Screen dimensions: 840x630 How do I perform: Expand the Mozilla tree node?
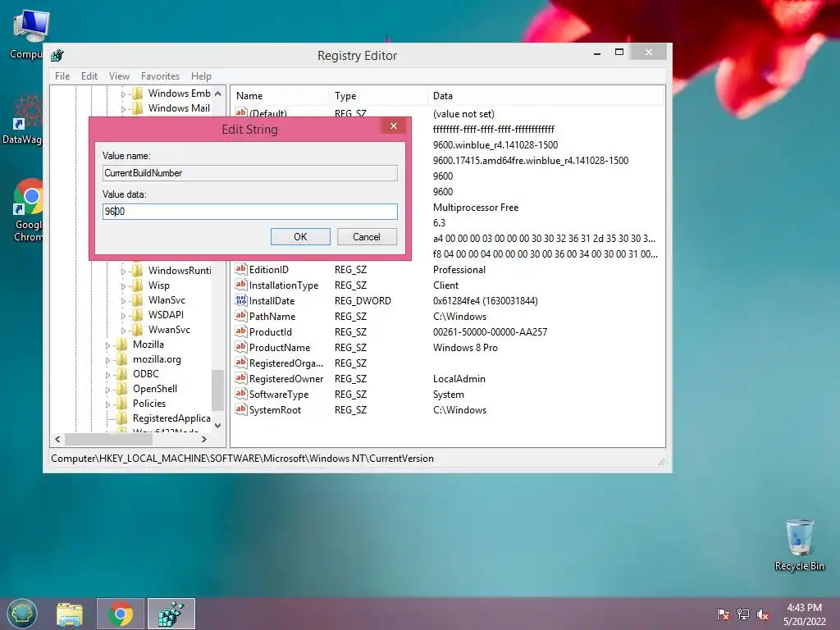pos(107,345)
